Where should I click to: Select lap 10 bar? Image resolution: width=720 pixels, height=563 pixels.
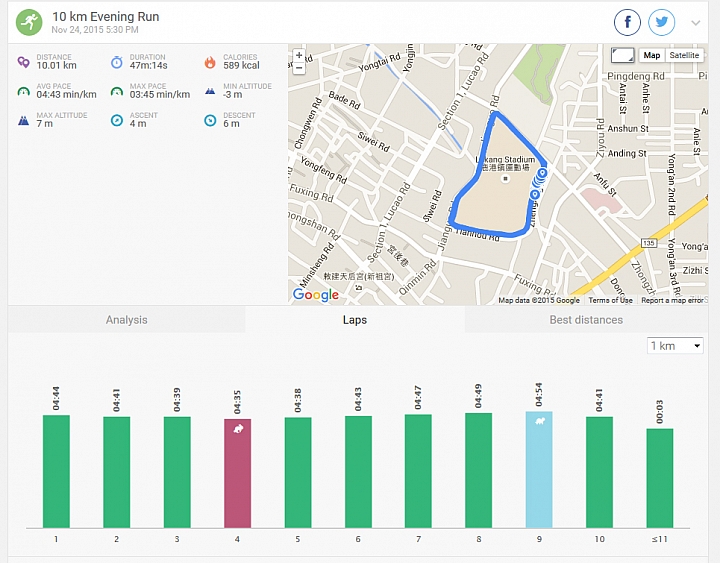[599, 472]
